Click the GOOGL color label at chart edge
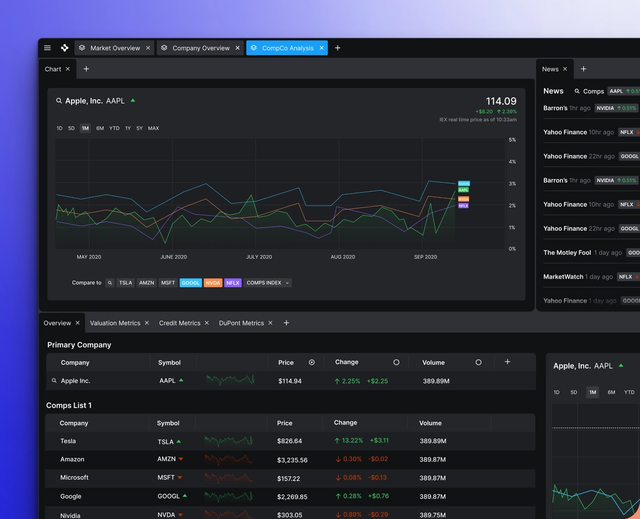 (464, 184)
